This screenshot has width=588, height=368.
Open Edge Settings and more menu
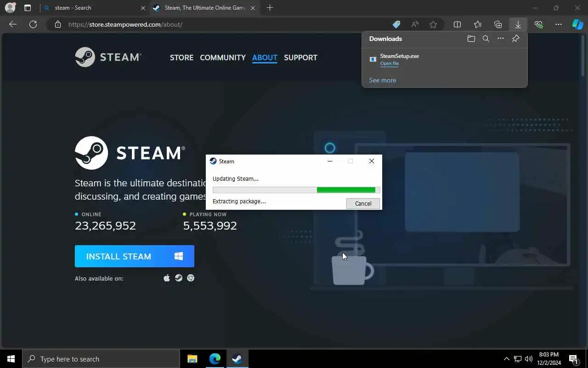pyautogui.click(x=559, y=24)
